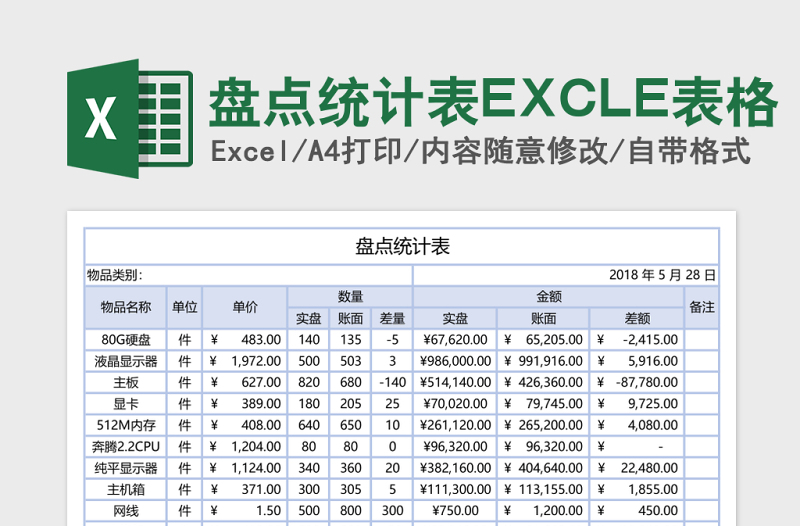Screen dimensions: 800x526
Task: Select the 纯平显示器 item name cell
Action: click(126, 468)
